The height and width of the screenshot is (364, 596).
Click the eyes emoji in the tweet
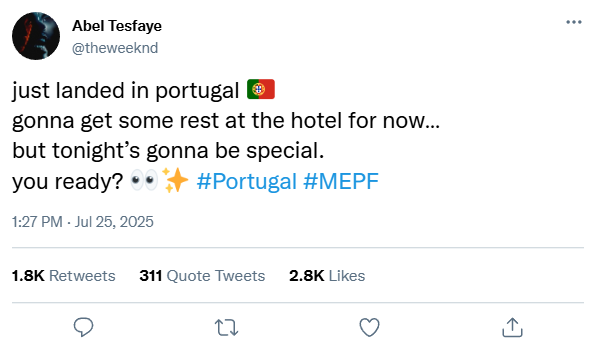144,180
